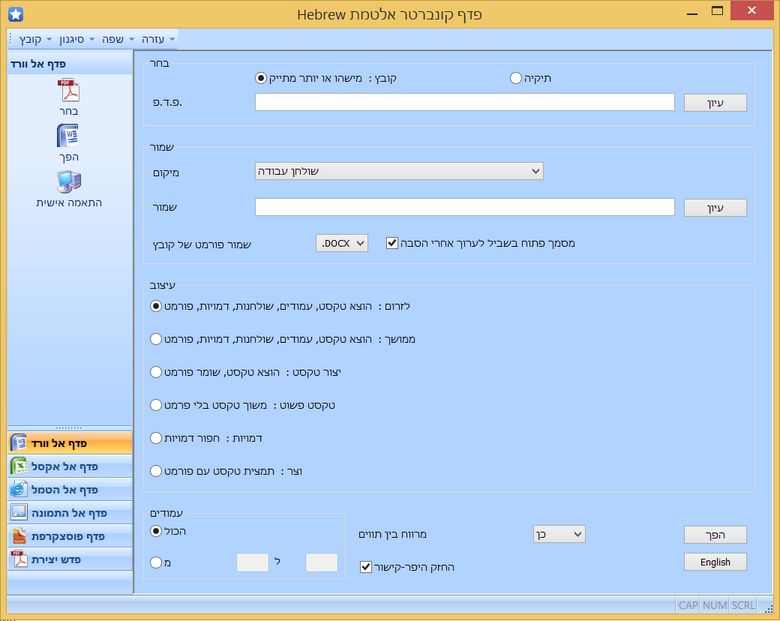Screen dimensions: 780x621
Task: Open the מיקום location dropdown
Action: click(x=399, y=171)
